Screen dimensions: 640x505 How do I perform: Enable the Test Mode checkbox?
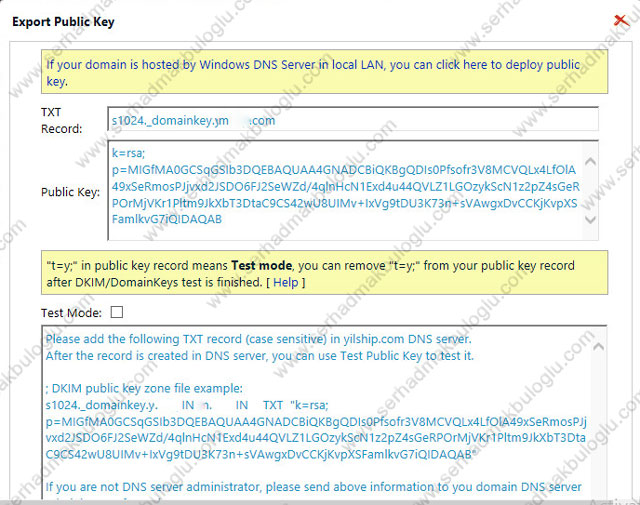tap(117, 312)
